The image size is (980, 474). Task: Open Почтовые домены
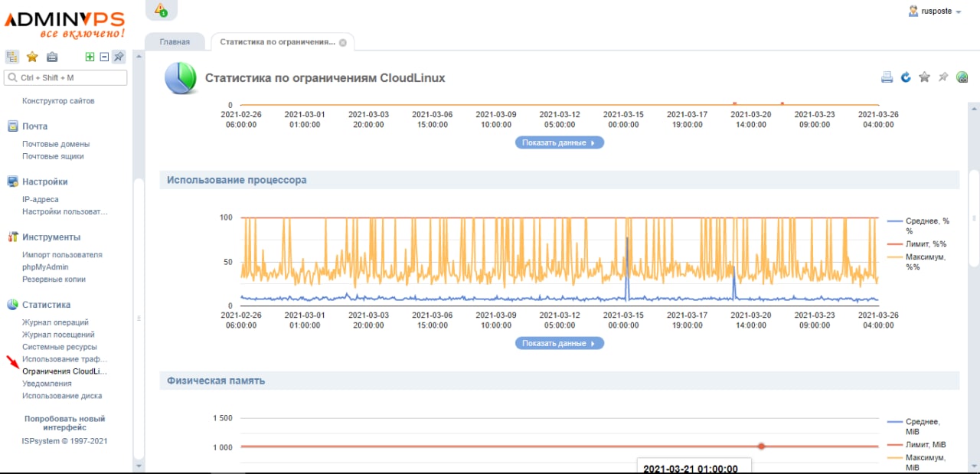(56, 144)
